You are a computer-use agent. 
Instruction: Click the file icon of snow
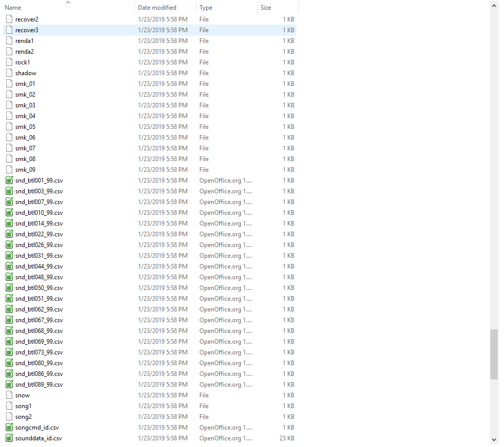click(9, 395)
